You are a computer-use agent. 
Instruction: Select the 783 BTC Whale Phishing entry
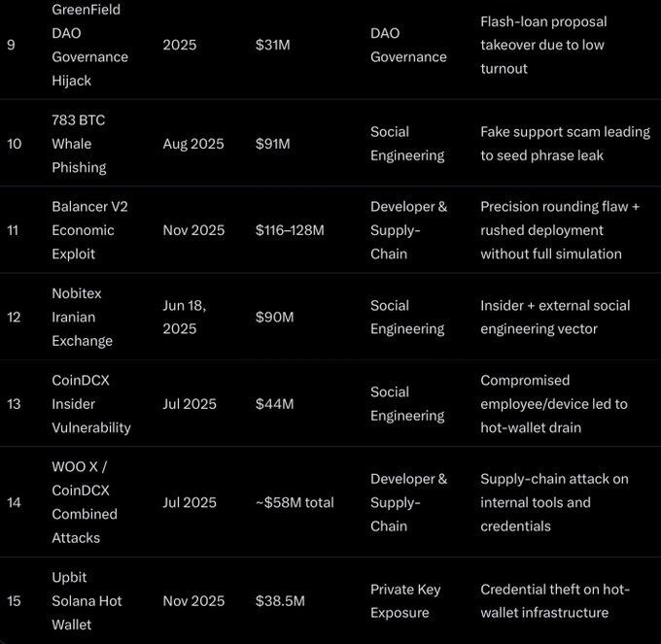[80, 144]
